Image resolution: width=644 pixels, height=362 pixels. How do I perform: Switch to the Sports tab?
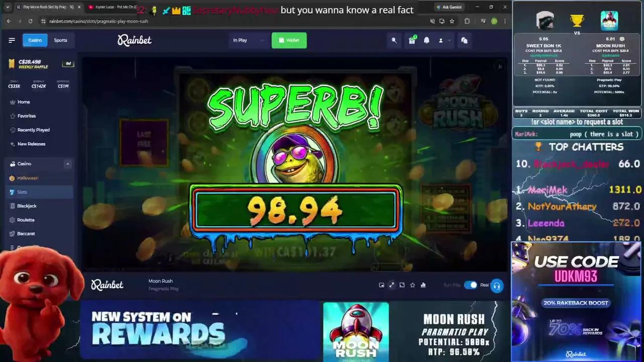[x=60, y=40]
